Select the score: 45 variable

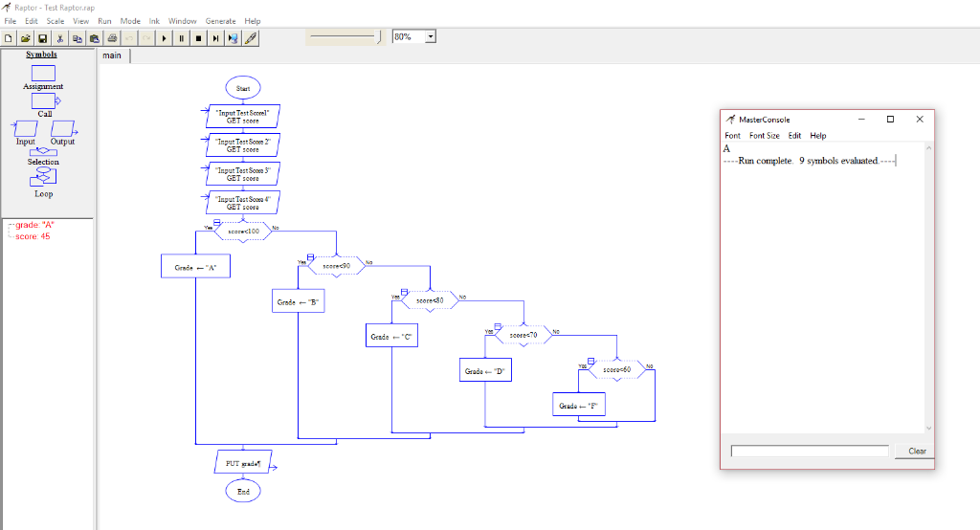33,236
